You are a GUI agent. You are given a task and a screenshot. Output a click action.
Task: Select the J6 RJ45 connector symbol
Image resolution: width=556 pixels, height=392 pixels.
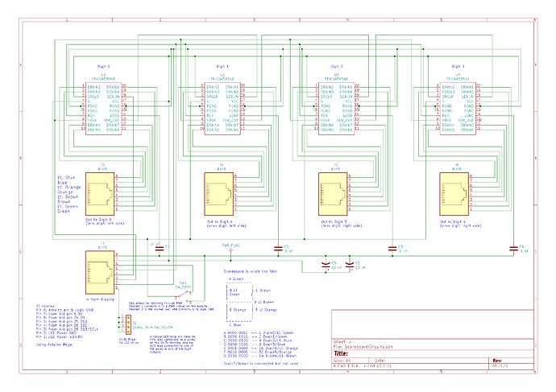tap(454, 194)
